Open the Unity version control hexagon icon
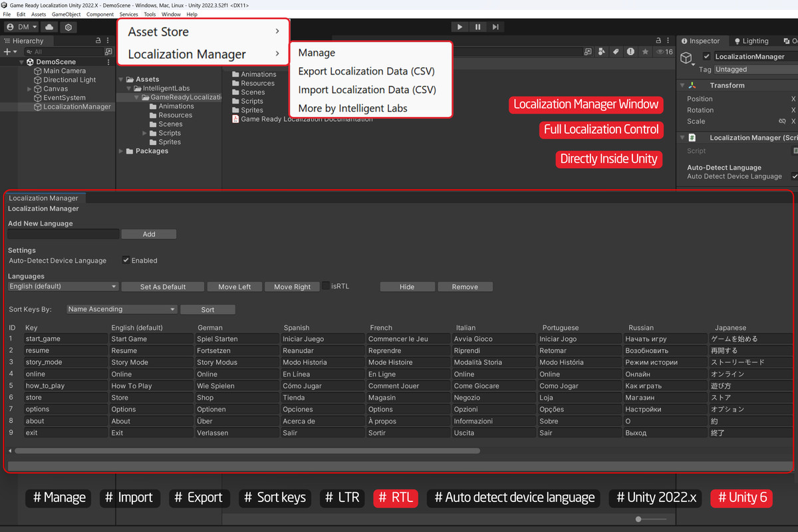798x532 pixels. (68, 27)
